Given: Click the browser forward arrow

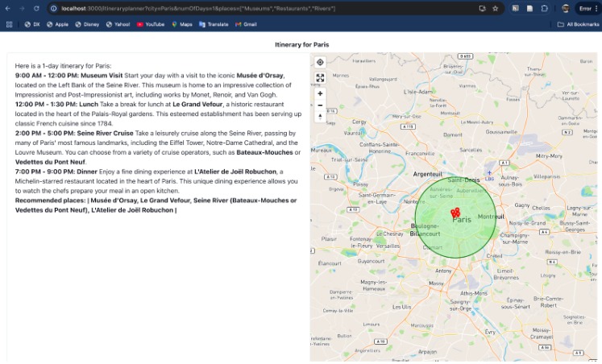Looking at the screenshot, I should coord(22,8).
